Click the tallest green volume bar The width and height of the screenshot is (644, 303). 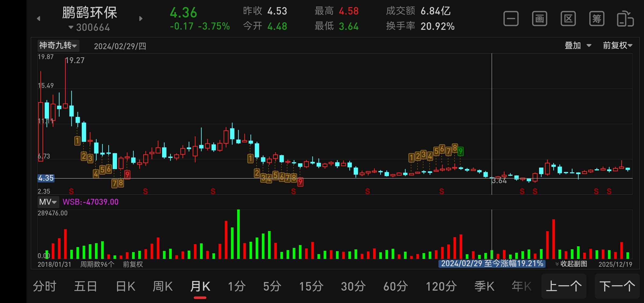[x=238, y=234]
